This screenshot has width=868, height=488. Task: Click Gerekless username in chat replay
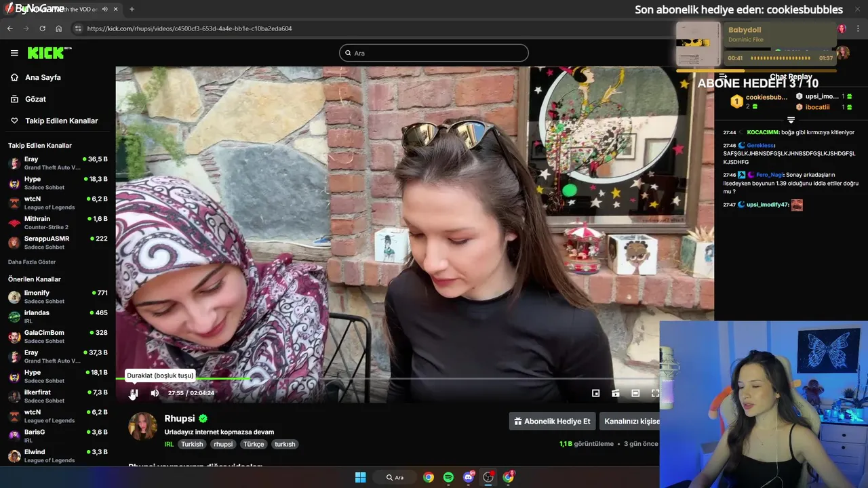click(x=759, y=145)
